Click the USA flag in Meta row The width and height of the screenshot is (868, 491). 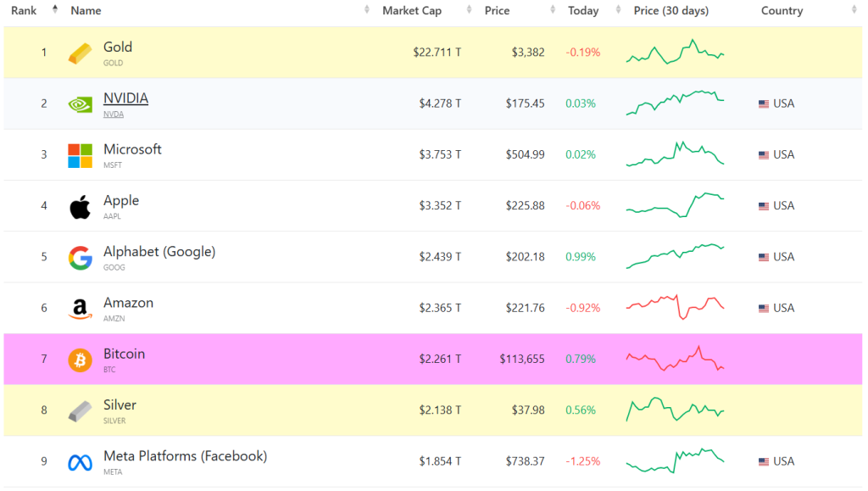click(764, 461)
